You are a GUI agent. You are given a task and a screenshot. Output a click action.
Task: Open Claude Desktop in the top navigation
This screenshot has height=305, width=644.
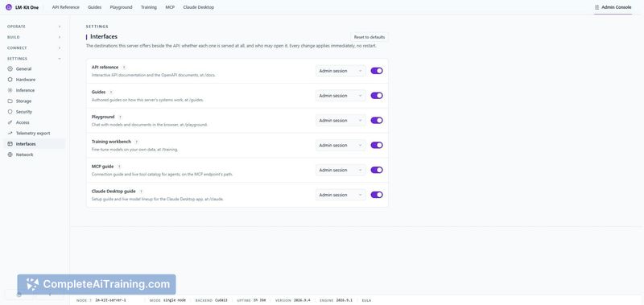point(198,7)
